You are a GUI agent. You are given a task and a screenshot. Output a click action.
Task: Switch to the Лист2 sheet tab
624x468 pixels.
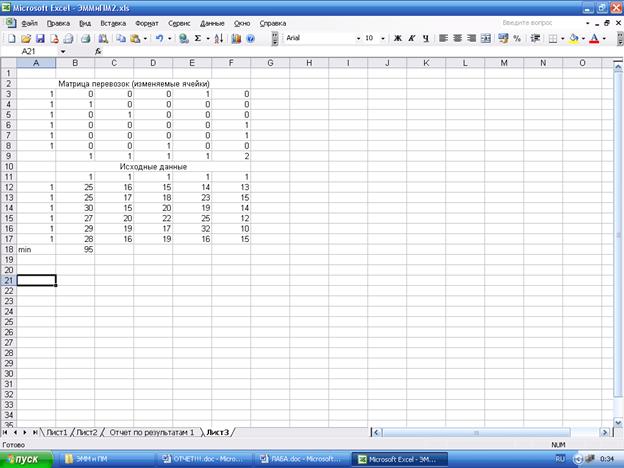click(87, 432)
